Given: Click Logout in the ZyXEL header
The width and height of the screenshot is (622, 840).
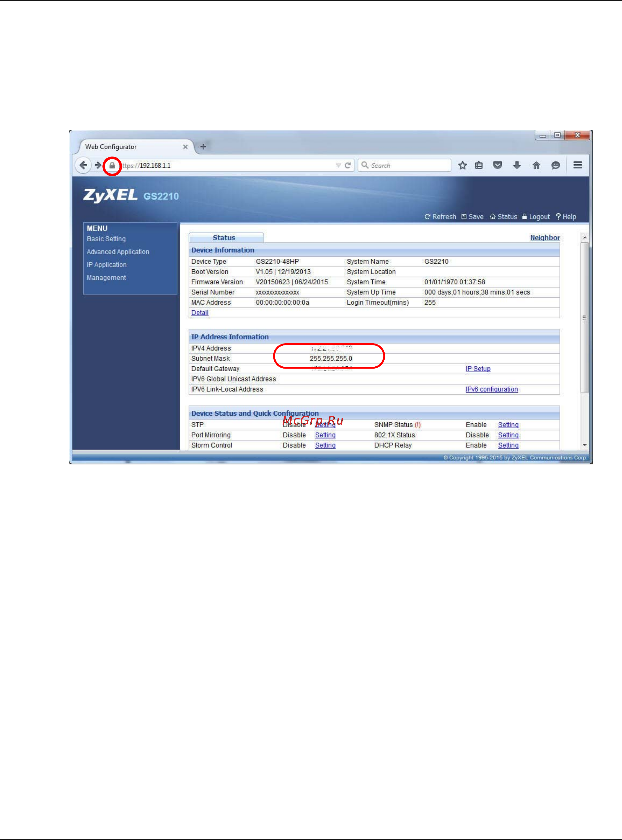Looking at the screenshot, I should [x=536, y=217].
